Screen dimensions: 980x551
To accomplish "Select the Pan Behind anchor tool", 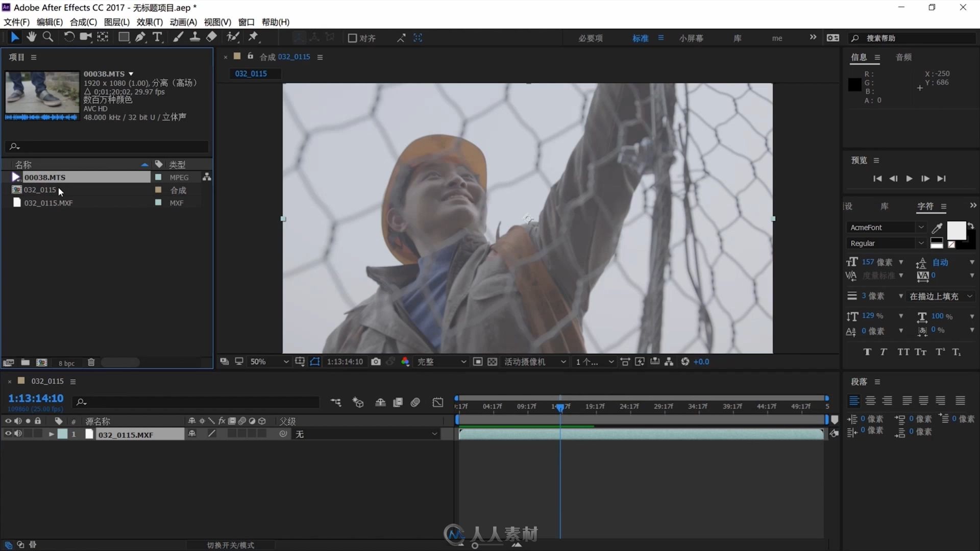I will (x=103, y=37).
